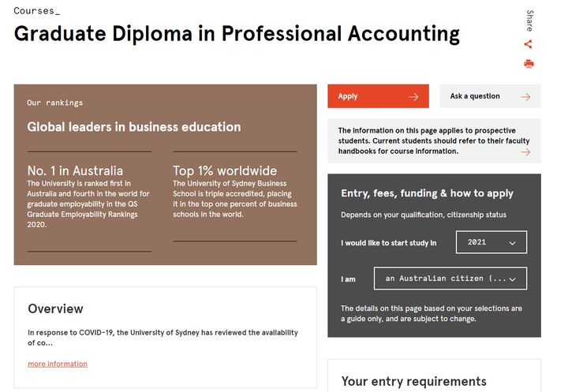
Task: Click the arrow on the Apply button
Action: (x=413, y=97)
